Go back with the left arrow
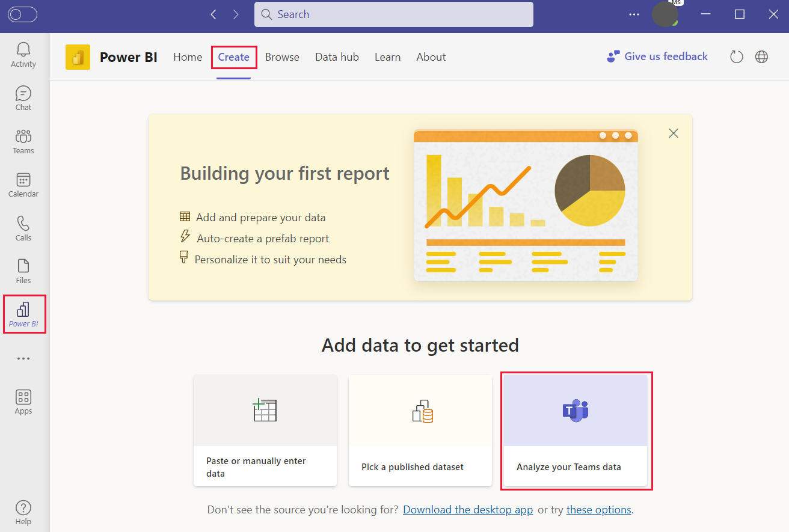Viewport: 789px width, 532px height. click(x=213, y=14)
